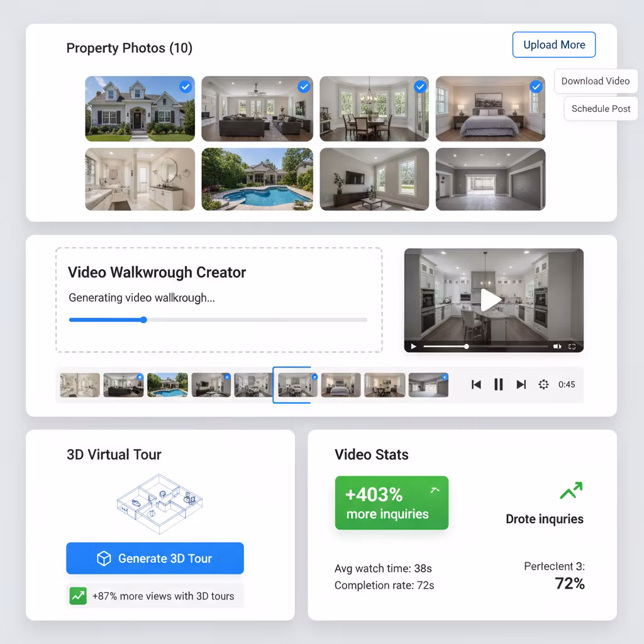Skip to the next clip
The width and height of the screenshot is (644, 644).
tap(521, 384)
